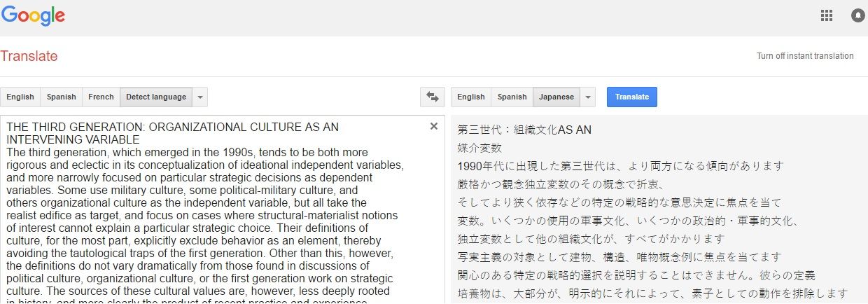The image size is (868, 304).
Task: Expand target language dropdown arrow
Action: (588, 97)
